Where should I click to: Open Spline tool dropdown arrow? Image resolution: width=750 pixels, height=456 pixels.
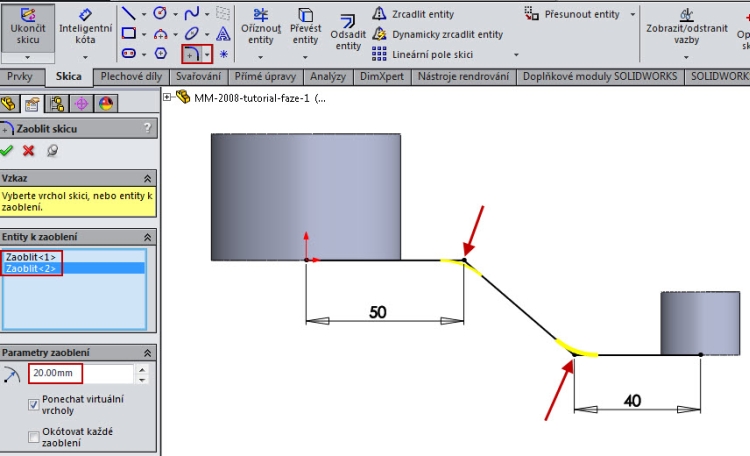(x=207, y=14)
